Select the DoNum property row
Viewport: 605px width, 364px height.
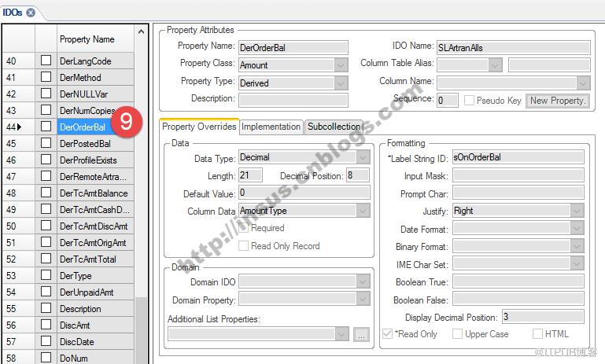tap(95, 358)
